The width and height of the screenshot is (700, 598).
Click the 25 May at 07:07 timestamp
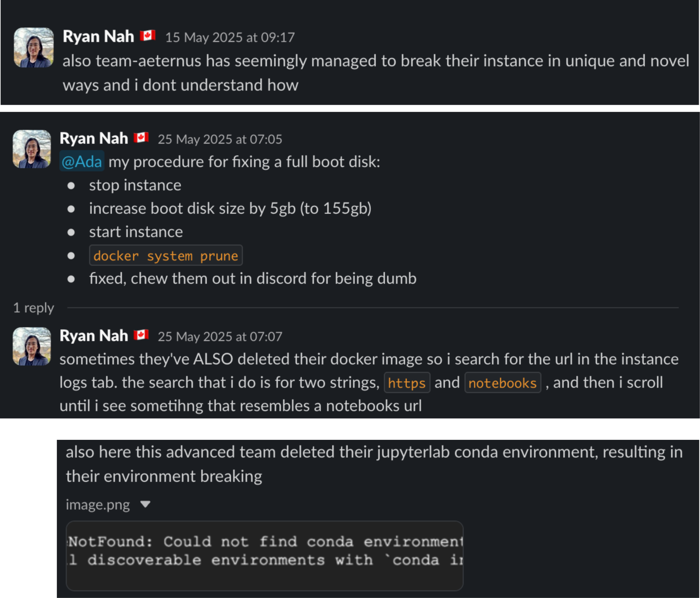tap(220, 337)
